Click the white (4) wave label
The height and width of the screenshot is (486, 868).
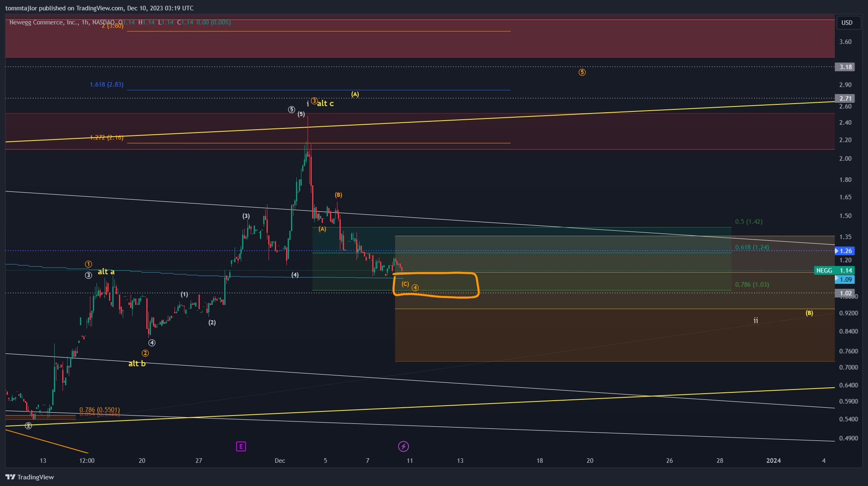coord(295,275)
